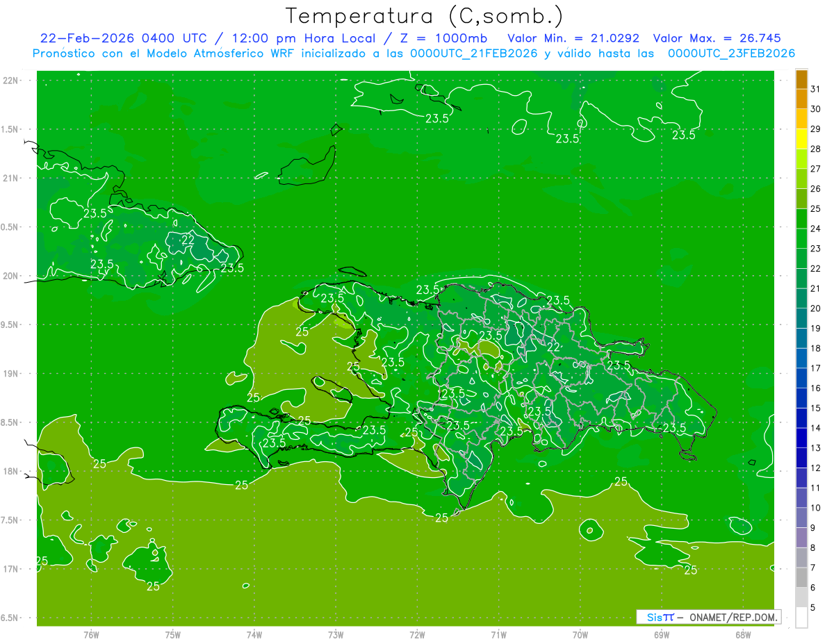Image resolution: width=834 pixels, height=644 pixels.
Task: Click the "9.5N" latitude axis label
Action: coord(10,325)
